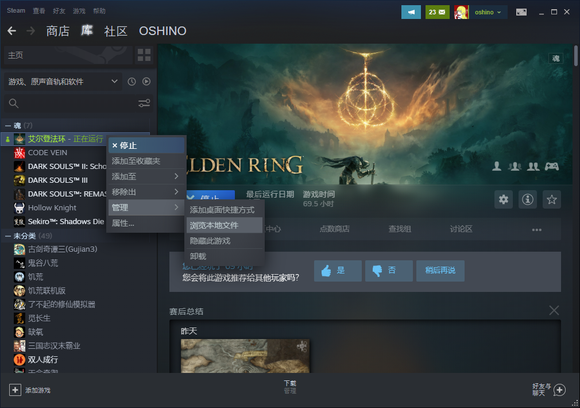
Task: Click the clock recent-sort icon
Action: click(x=132, y=82)
